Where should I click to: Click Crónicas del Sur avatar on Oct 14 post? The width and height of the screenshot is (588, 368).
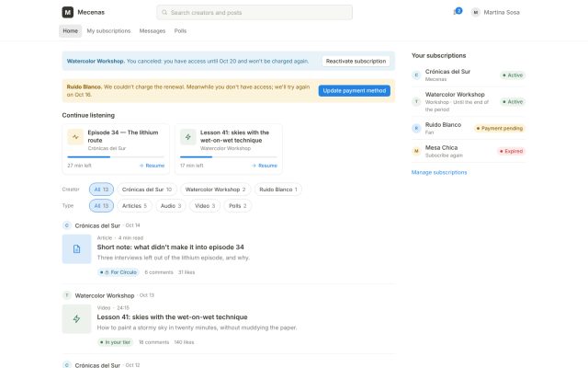(x=67, y=225)
